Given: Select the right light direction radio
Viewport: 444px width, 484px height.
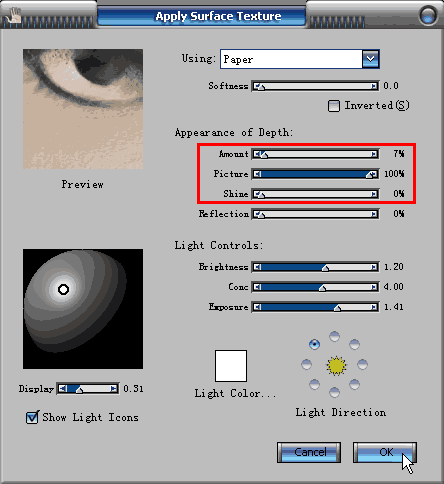Looking at the screenshot, I should (x=362, y=364).
